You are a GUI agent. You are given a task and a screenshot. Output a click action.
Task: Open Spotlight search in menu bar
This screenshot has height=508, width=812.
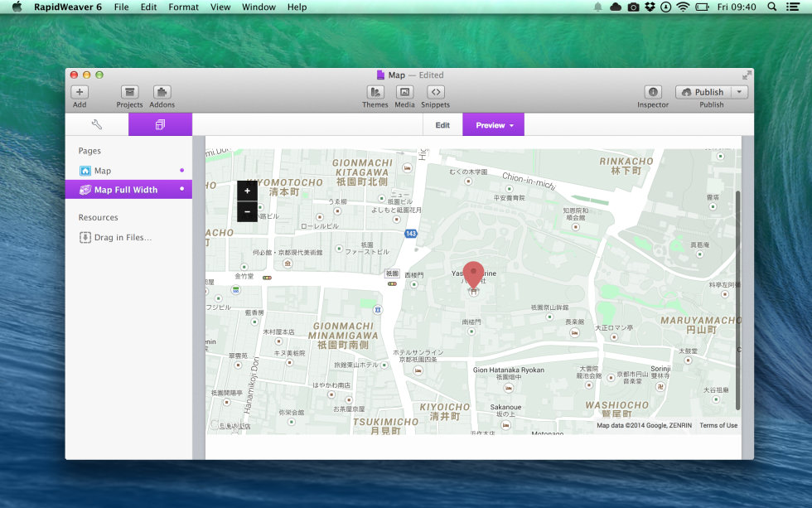click(x=771, y=7)
